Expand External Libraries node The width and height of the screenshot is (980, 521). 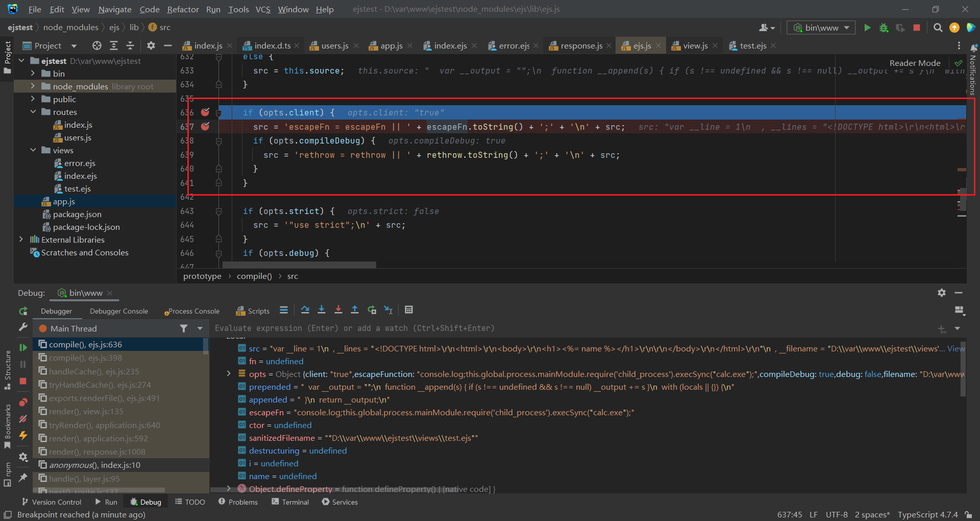pos(21,240)
